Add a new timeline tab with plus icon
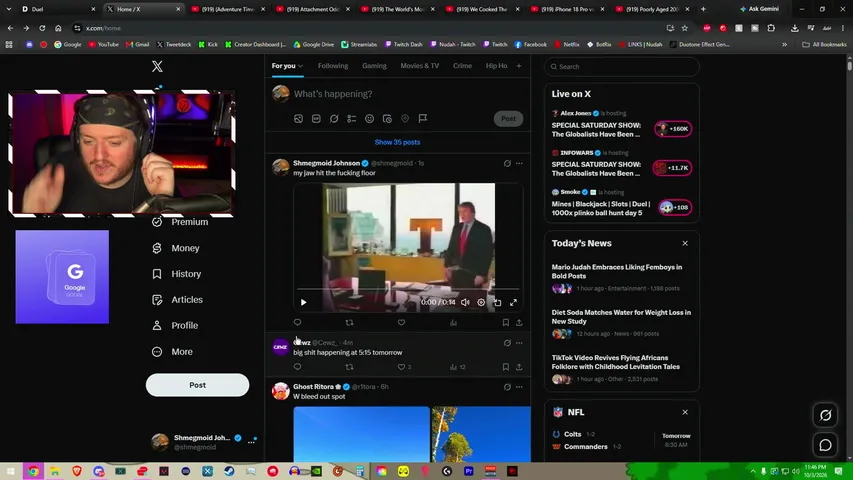The height and width of the screenshot is (480, 853). [519, 66]
